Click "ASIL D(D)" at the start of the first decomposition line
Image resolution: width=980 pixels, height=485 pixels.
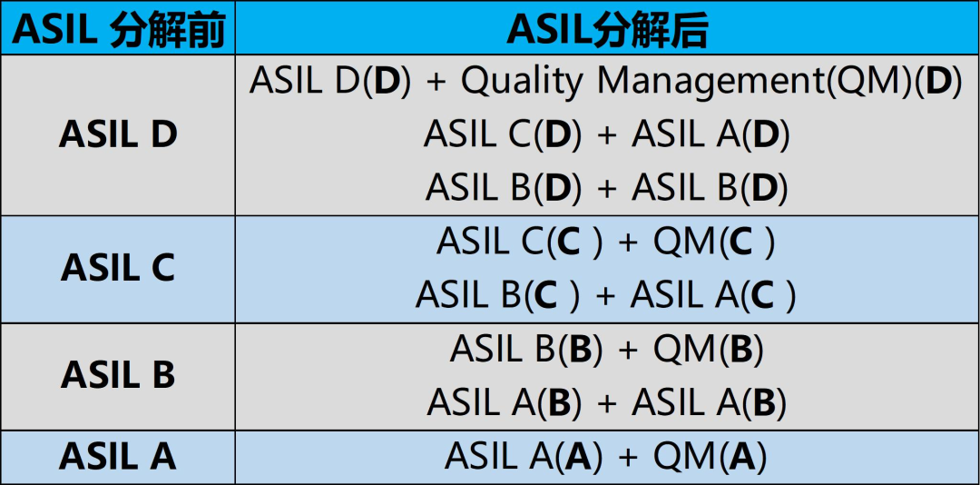click(330, 82)
